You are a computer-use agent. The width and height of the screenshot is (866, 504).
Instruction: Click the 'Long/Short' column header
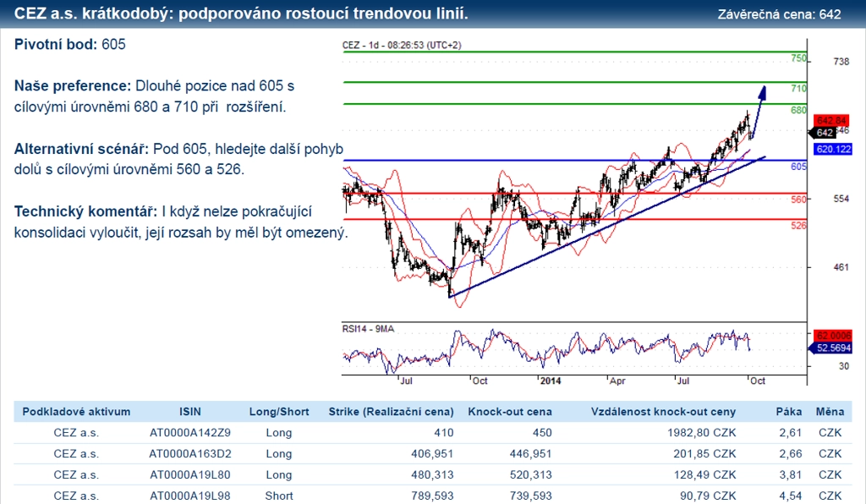pos(279,412)
